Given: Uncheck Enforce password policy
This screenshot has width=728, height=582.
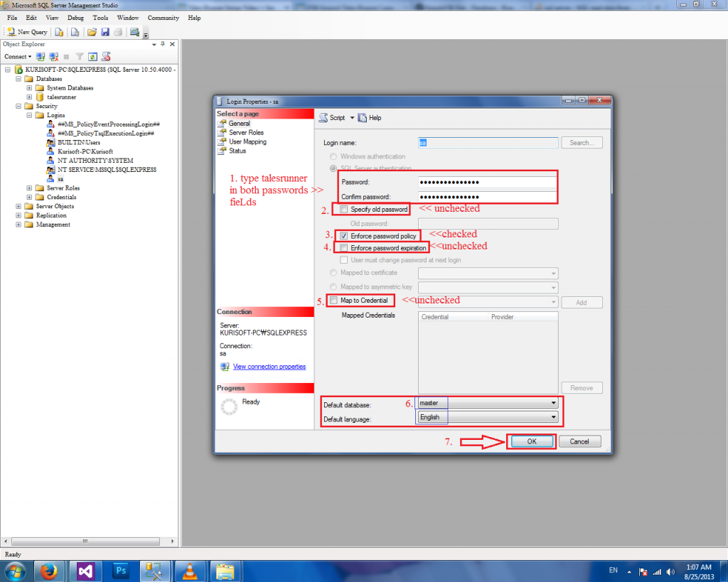Looking at the screenshot, I should tap(344, 236).
